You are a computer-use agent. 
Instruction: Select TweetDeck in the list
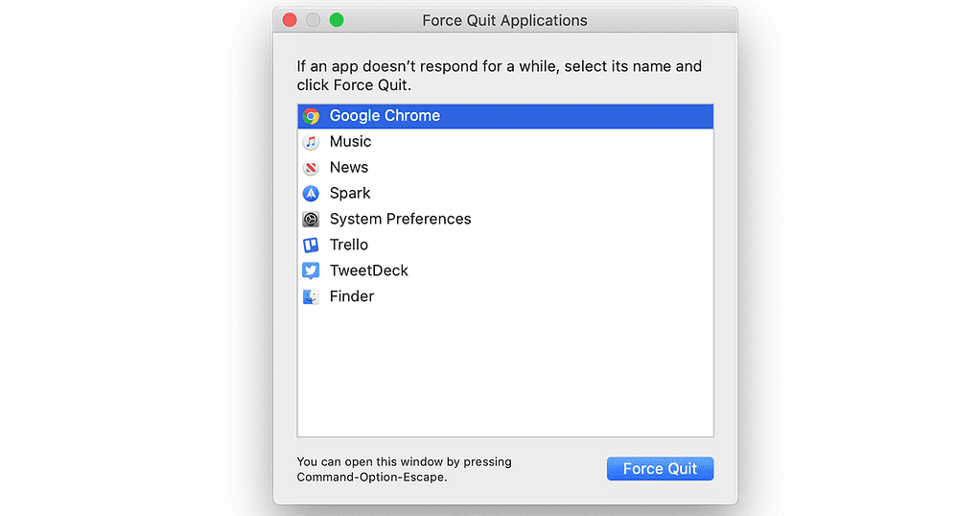[368, 271]
